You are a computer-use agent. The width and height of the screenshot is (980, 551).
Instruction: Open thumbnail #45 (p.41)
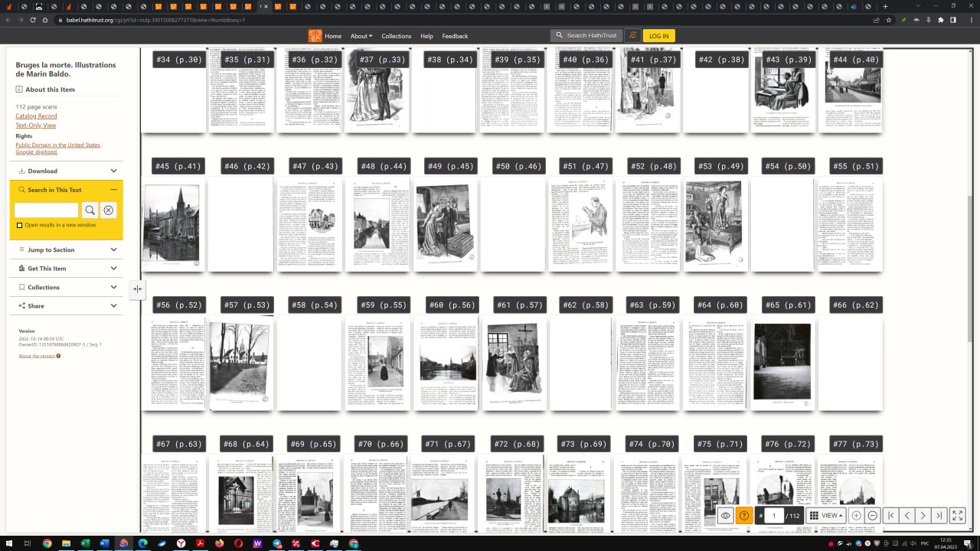[x=173, y=224]
